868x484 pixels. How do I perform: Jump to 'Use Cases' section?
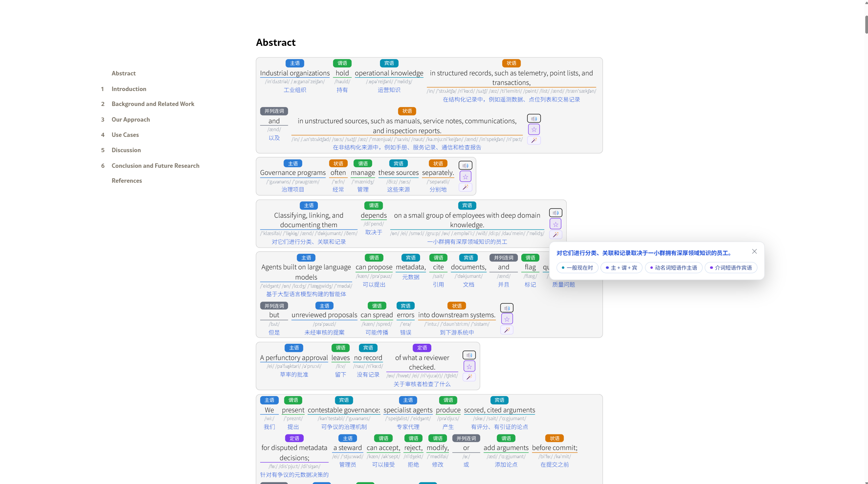pyautogui.click(x=125, y=135)
